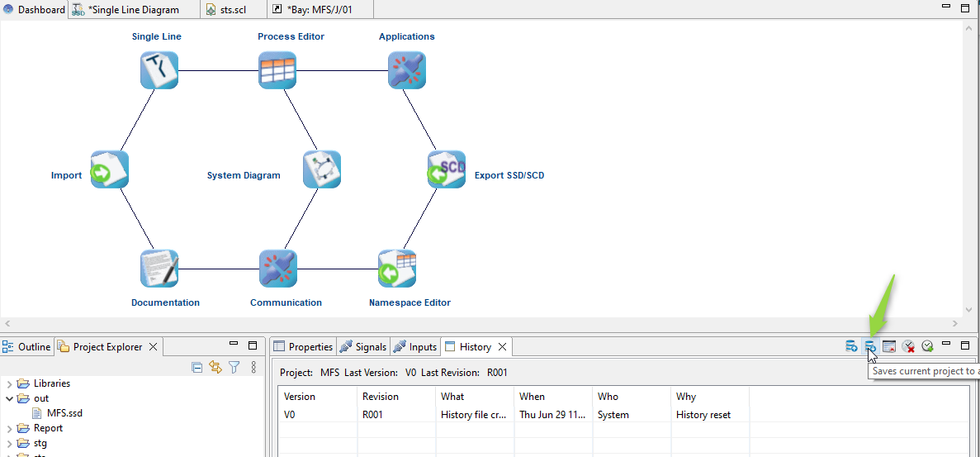Launch the Applications dashboard icon
Screen dimensions: 980x457
[x=406, y=70]
